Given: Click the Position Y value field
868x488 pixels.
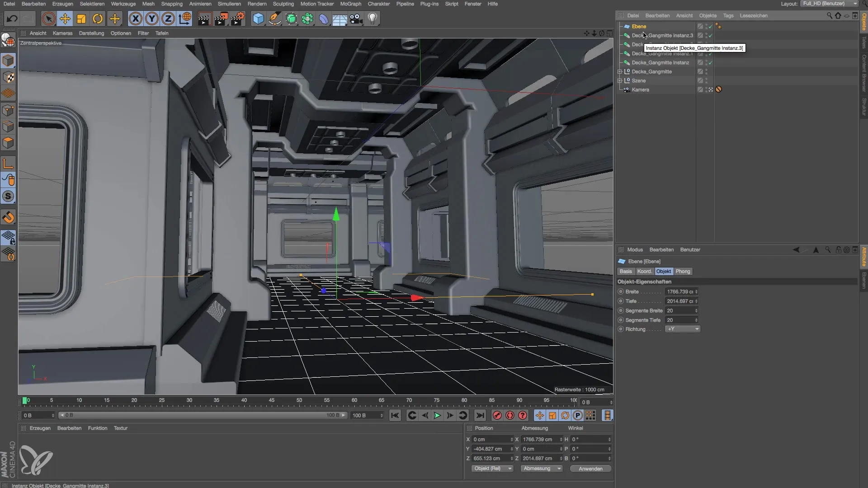Looking at the screenshot, I should 490,449.
